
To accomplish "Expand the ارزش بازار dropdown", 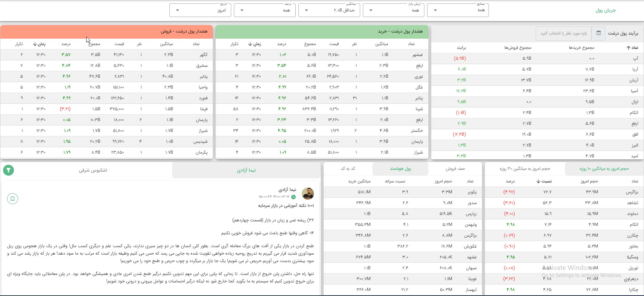I will click(x=393, y=10).
